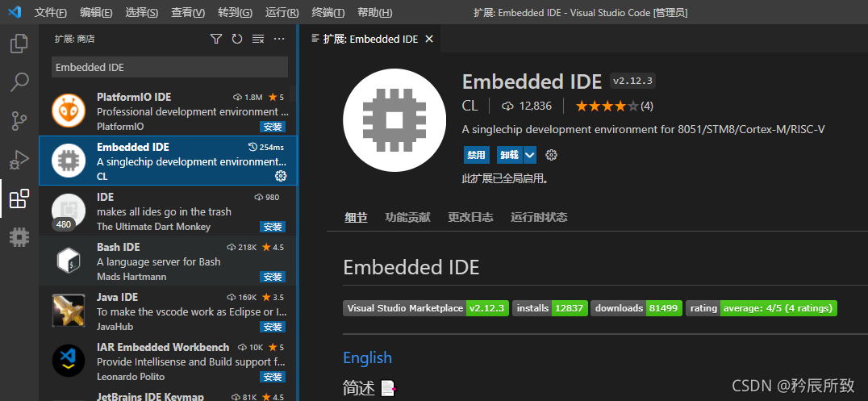Select the Bash IDE extension title
This screenshot has height=401, width=868.
118,247
